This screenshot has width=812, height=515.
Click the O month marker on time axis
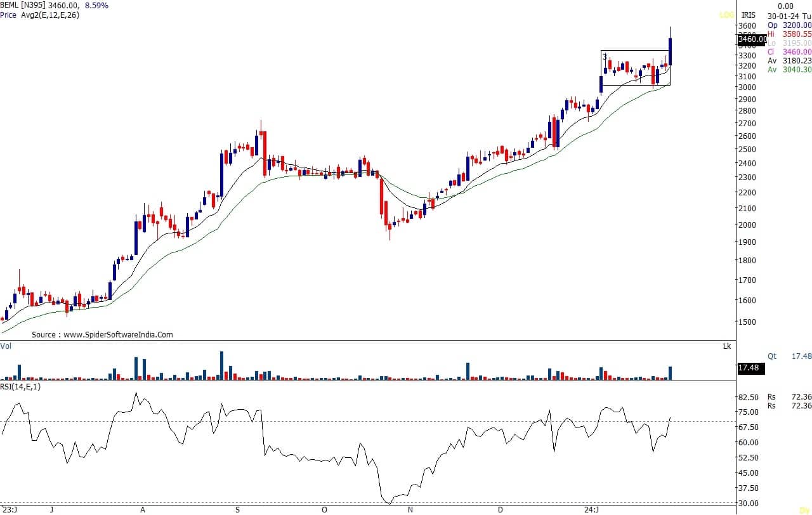coord(324,509)
